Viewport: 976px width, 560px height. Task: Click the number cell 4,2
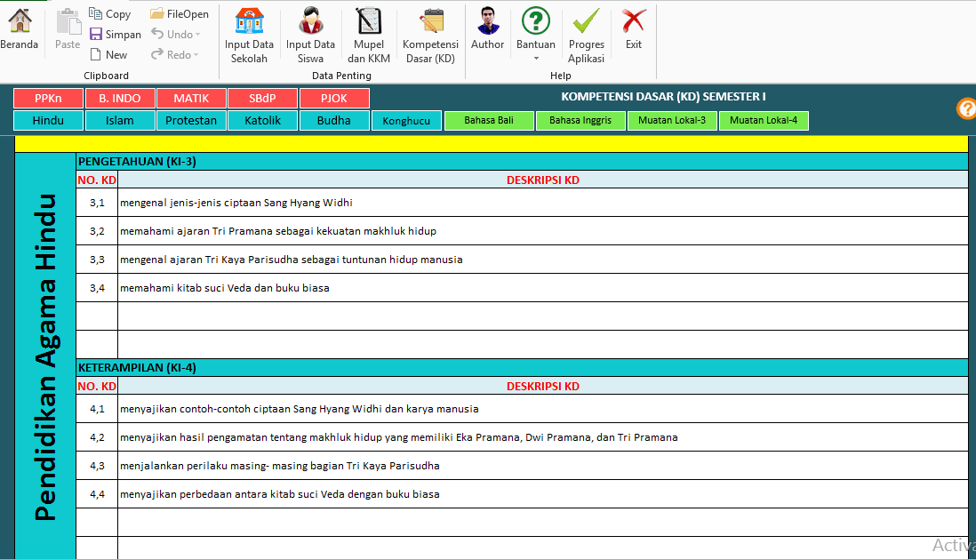pyautogui.click(x=97, y=436)
